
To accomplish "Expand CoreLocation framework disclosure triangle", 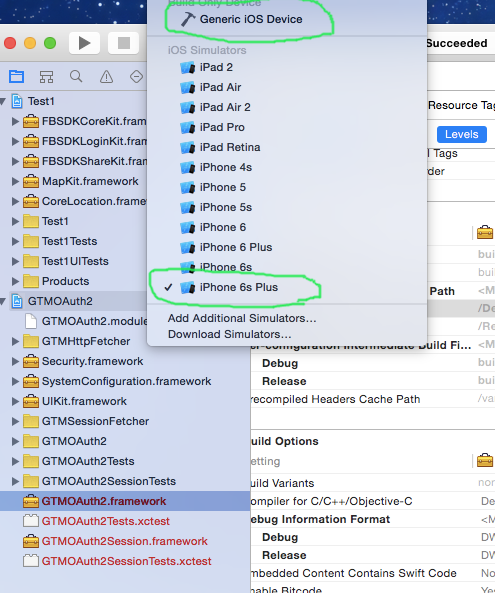I will pyautogui.click(x=15, y=202).
